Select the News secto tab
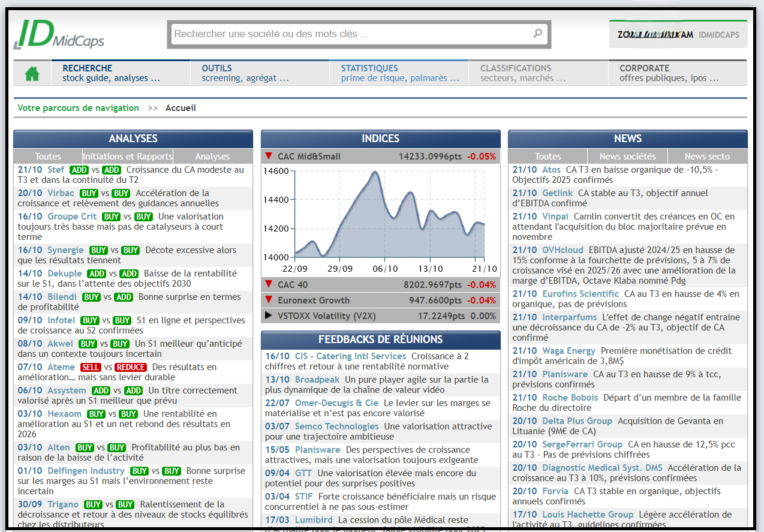The height and width of the screenshot is (532, 764). tap(707, 157)
